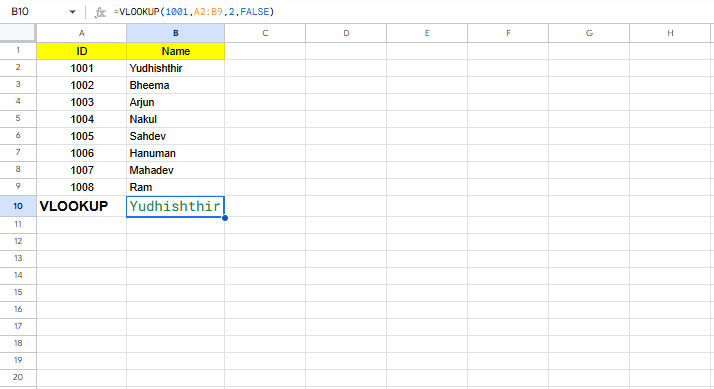
Task: Select row 9 header
Action: pyautogui.click(x=18, y=186)
